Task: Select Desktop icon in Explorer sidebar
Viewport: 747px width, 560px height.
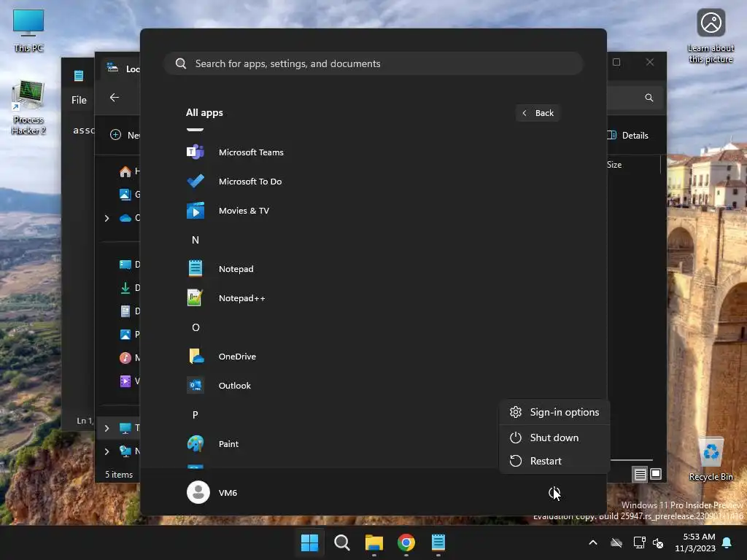Action: (125, 264)
